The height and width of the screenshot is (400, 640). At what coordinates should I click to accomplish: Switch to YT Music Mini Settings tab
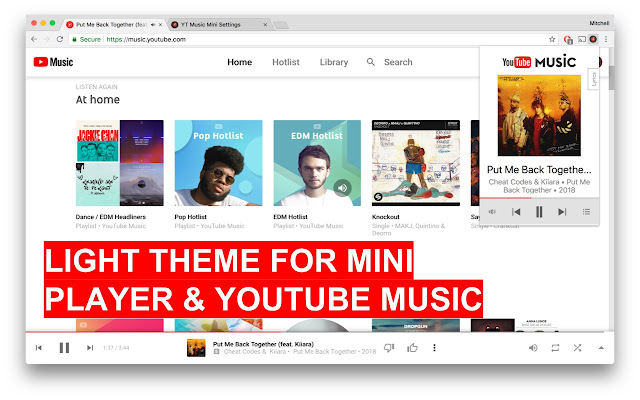(x=219, y=24)
